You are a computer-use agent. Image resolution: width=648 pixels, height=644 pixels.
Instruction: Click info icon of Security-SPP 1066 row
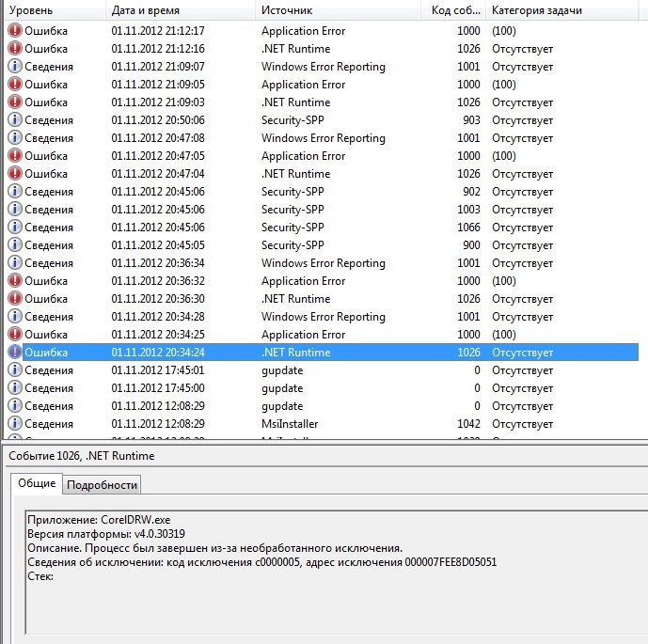(x=15, y=228)
